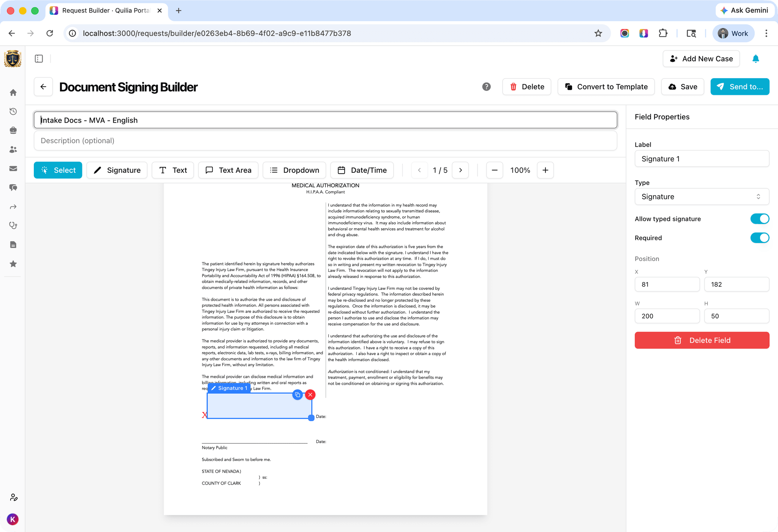Screen dimensions: 778x532
Task: Remove the Signature 1 field via red X
Action: pyautogui.click(x=310, y=395)
